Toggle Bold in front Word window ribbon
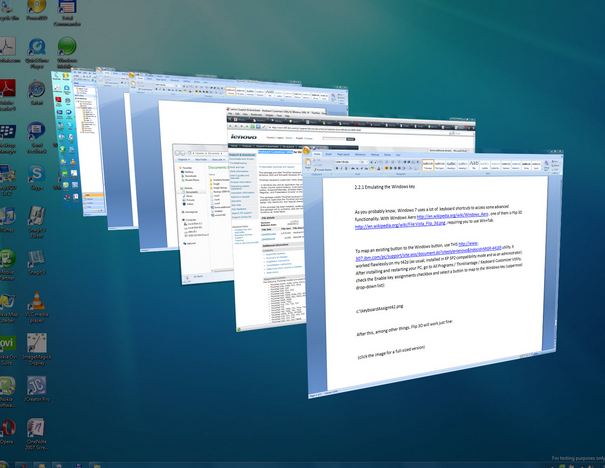 [x=337, y=168]
